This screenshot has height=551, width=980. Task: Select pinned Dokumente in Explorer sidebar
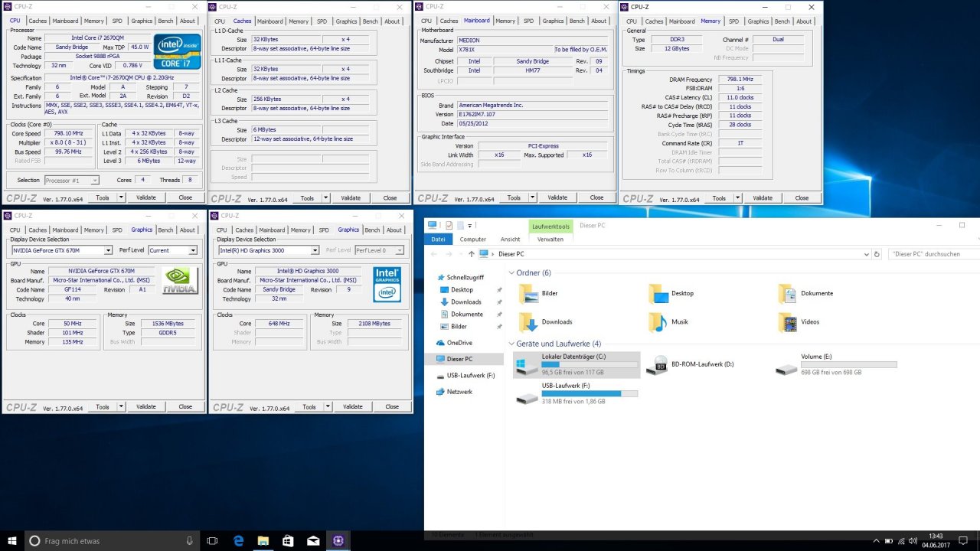coord(466,315)
